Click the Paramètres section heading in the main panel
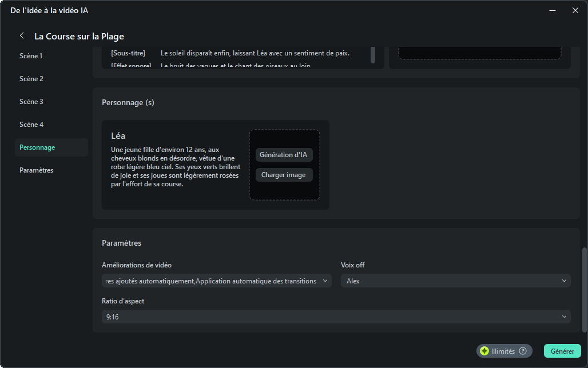The image size is (588, 368). pyautogui.click(x=121, y=243)
